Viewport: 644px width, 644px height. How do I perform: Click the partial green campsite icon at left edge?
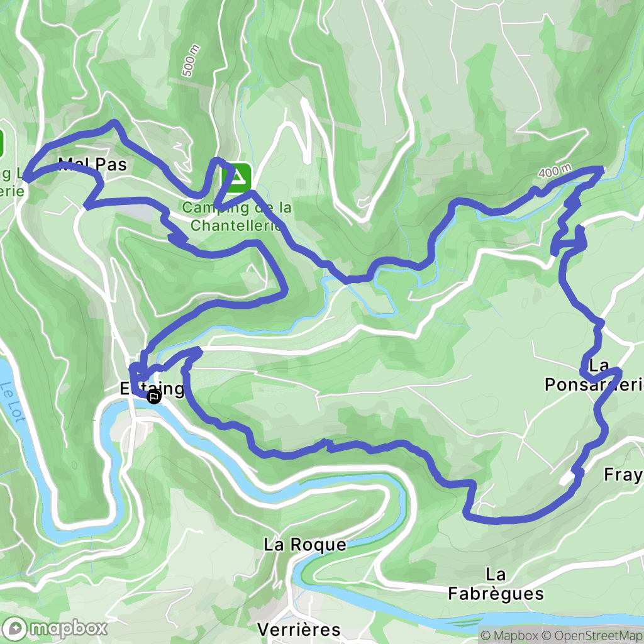[2, 143]
